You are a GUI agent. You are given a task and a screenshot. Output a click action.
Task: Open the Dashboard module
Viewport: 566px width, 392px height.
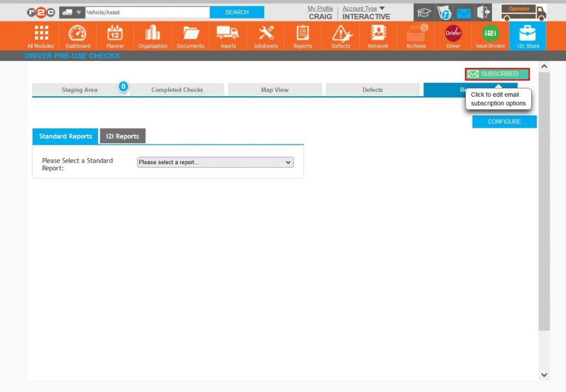(x=77, y=35)
